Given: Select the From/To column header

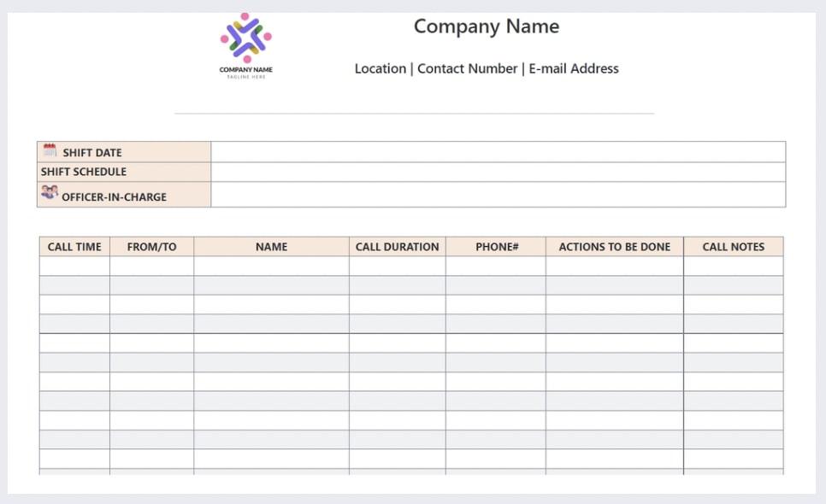Looking at the screenshot, I should pyautogui.click(x=151, y=247).
